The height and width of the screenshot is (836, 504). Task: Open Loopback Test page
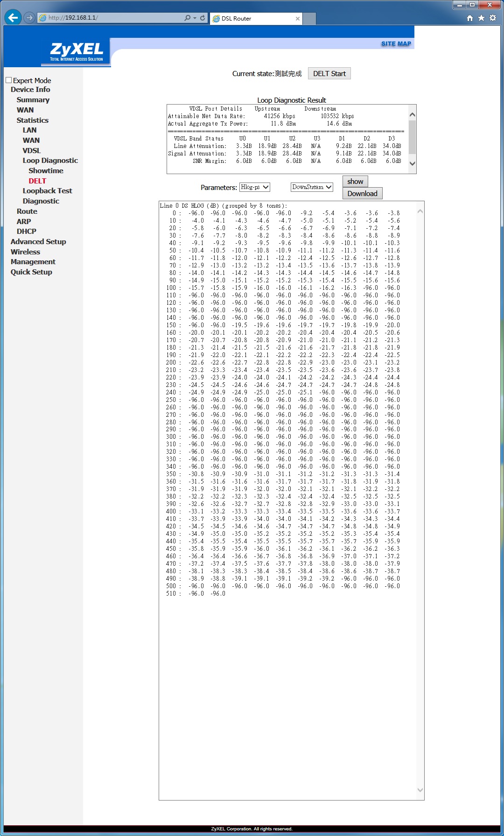tap(48, 191)
